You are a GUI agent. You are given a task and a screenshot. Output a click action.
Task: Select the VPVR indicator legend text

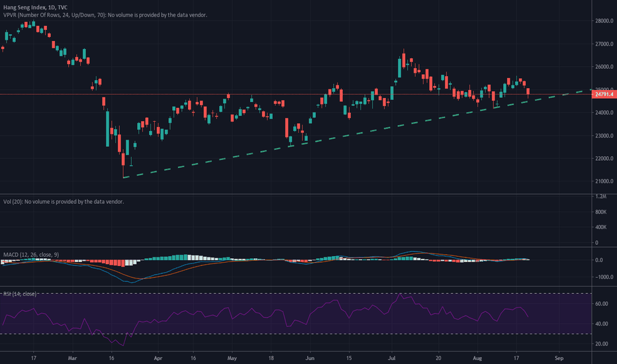click(105, 15)
